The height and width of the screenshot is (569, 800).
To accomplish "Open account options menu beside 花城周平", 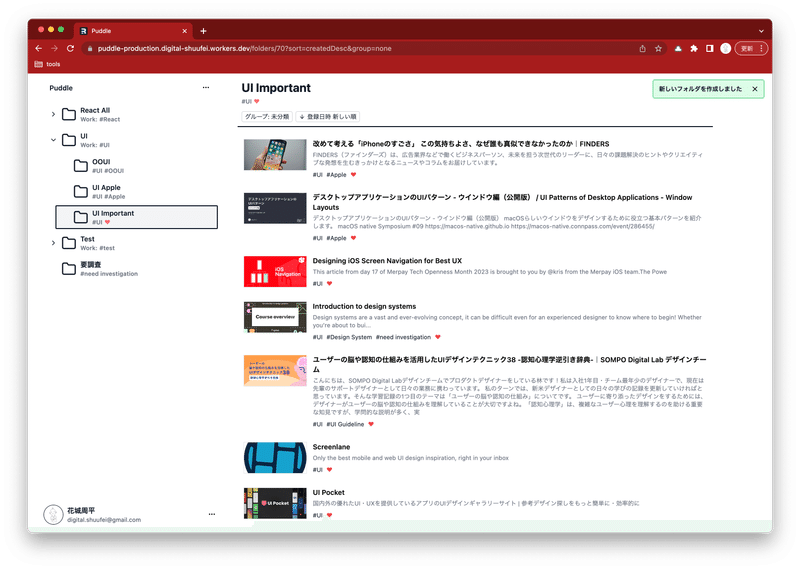I will coord(212,514).
